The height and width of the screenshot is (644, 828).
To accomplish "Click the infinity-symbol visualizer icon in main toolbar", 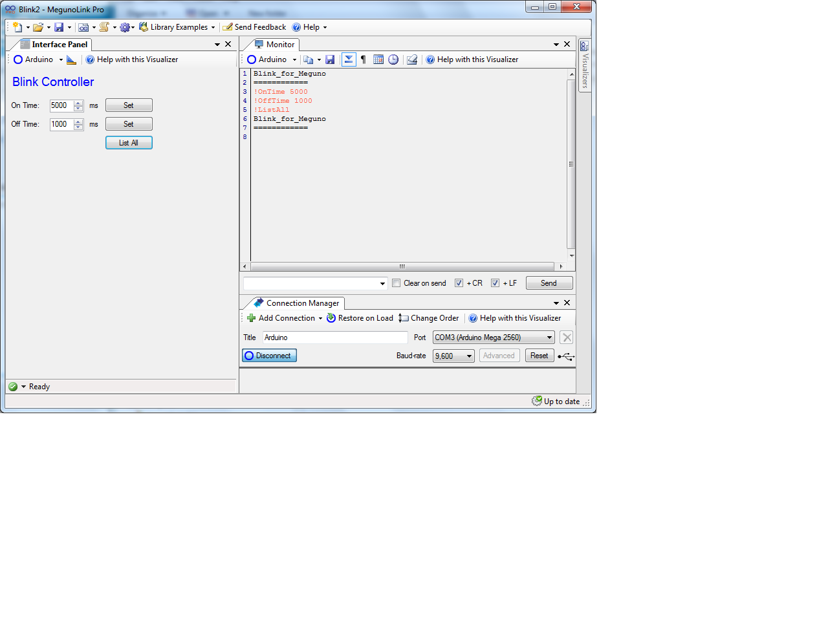I will [x=83, y=27].
